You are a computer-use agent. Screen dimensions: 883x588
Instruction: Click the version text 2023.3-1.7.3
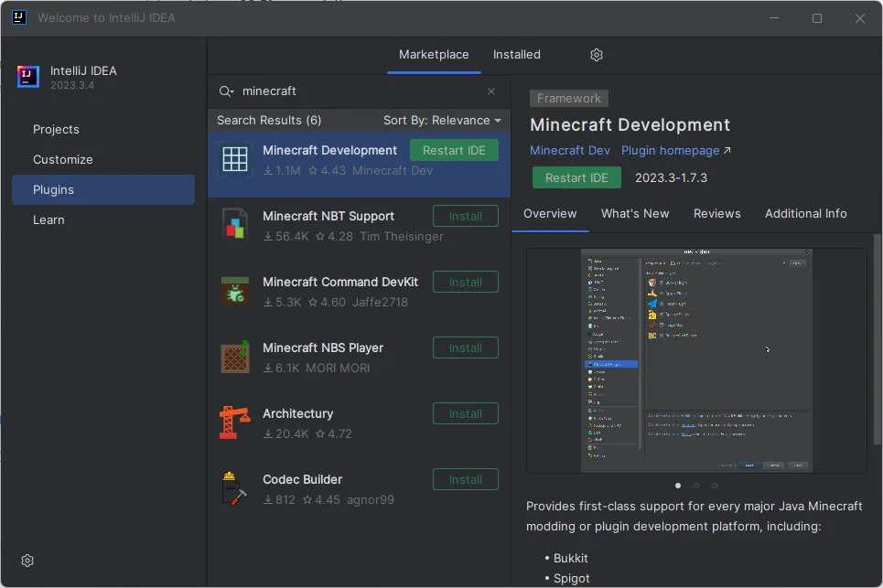pyautogui.click(x=671, y=177)
